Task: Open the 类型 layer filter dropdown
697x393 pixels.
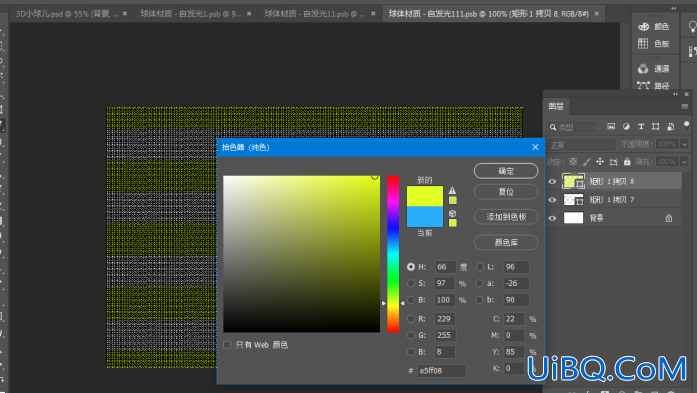Action: (572, 127)
